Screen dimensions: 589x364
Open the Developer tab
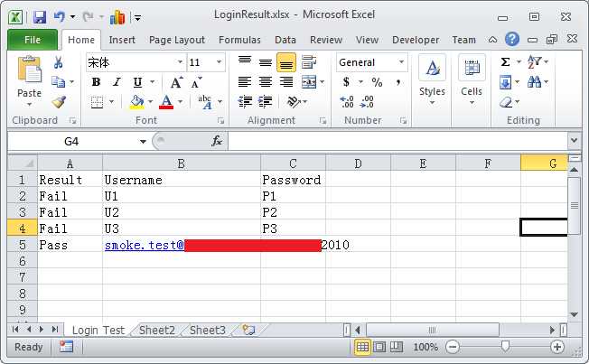416,40
